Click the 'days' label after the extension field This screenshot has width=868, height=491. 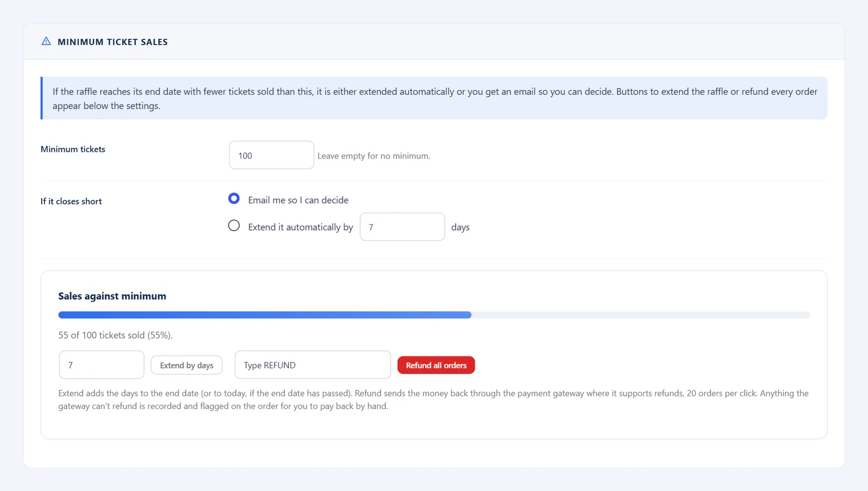click(460, 227)
